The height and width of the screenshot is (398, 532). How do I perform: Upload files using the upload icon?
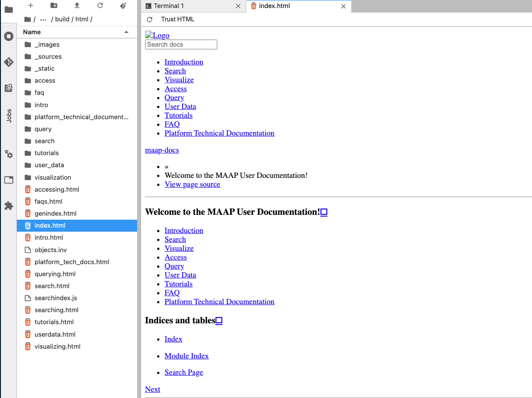coord(77,5)
